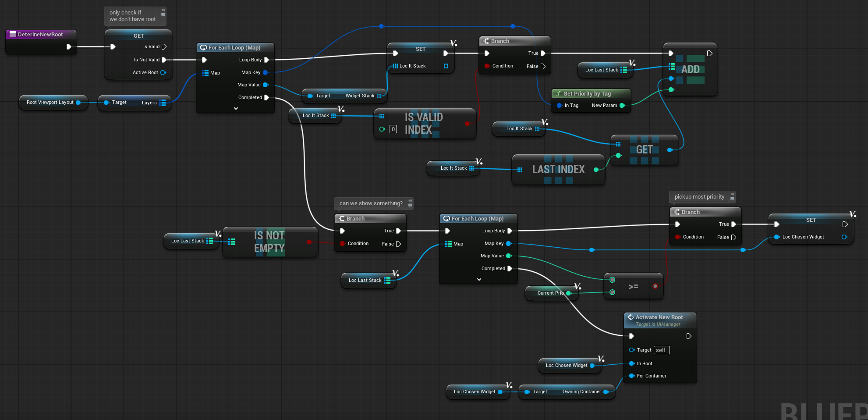Select the LAST INDEX array node
This screenshot has height=420, width=868.
coord(558,169)
